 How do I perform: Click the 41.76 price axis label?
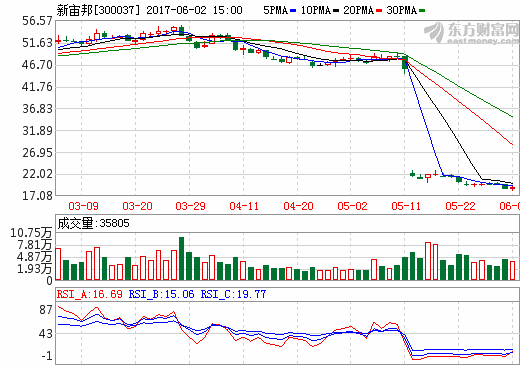coord(37,87)
